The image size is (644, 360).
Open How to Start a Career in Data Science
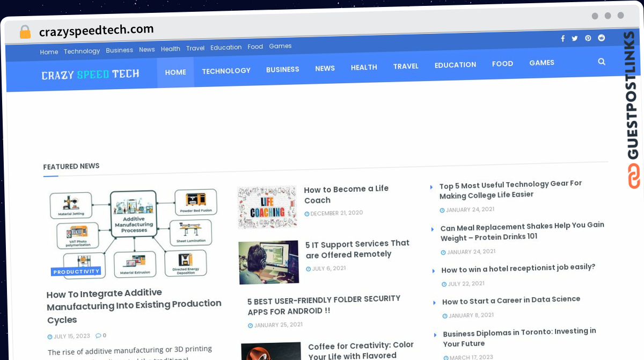click(x=511, y=300)
